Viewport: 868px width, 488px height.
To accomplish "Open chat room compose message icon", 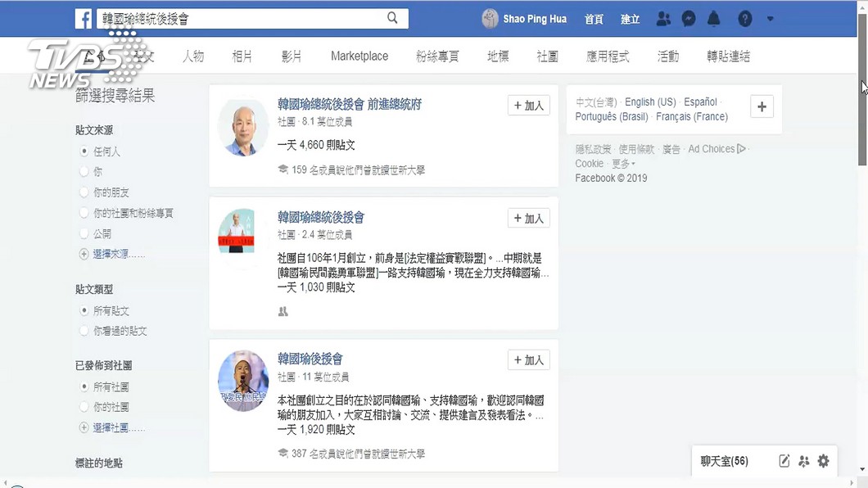I will pos(784,461).
